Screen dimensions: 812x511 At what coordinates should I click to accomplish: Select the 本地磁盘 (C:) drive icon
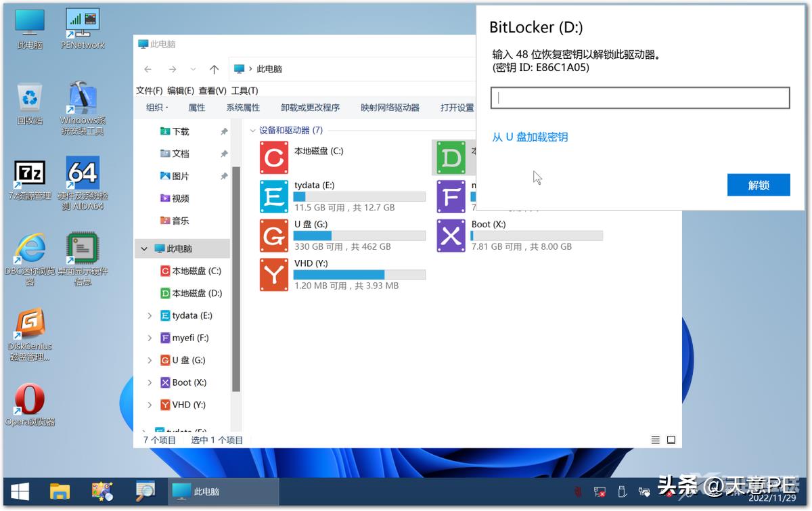[x=274, y=158]
